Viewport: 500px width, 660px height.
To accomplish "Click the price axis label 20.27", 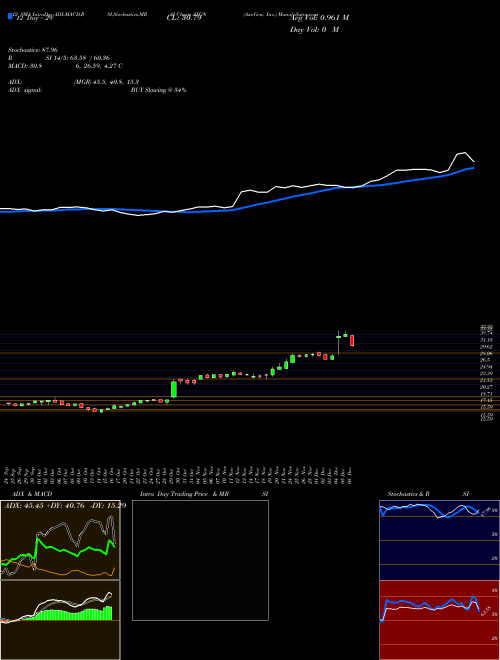I will (487, 386).
